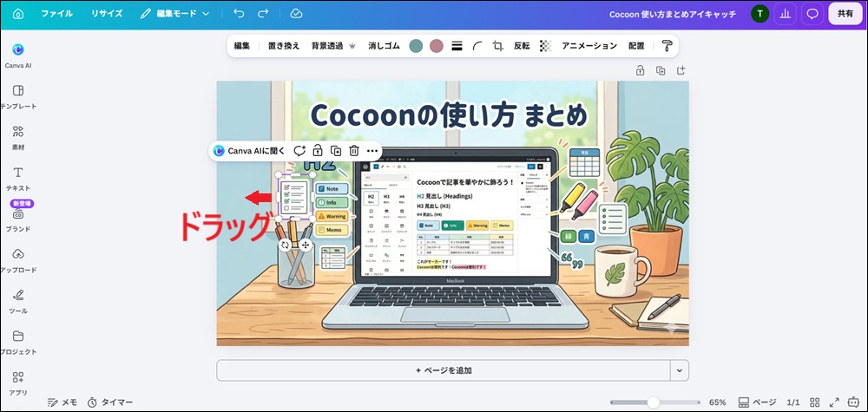Open the transparency checkerboard icon
This screenshot has height=412, width=868.
click(546, 47)
